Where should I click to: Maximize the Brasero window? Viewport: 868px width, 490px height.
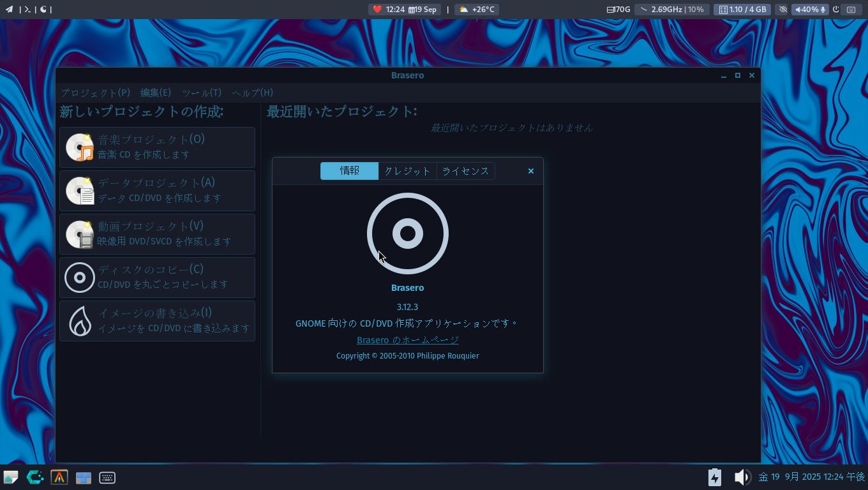[738, 75]
